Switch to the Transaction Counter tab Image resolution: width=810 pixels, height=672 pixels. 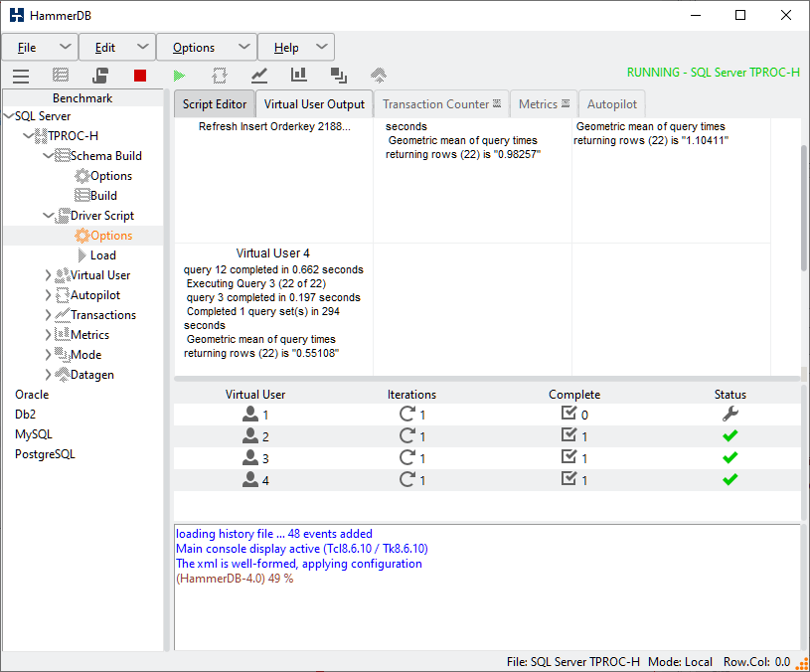tap(441, 104)
